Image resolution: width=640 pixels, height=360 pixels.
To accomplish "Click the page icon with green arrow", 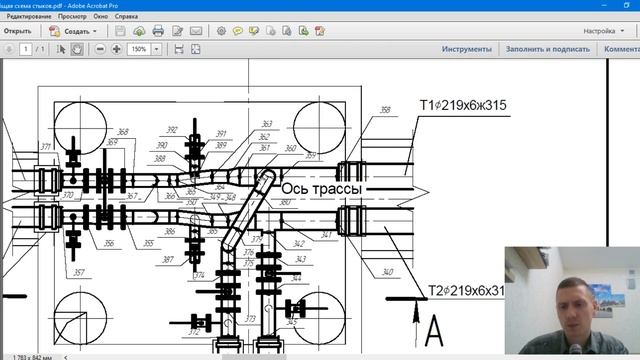I will tap(303, 31).
